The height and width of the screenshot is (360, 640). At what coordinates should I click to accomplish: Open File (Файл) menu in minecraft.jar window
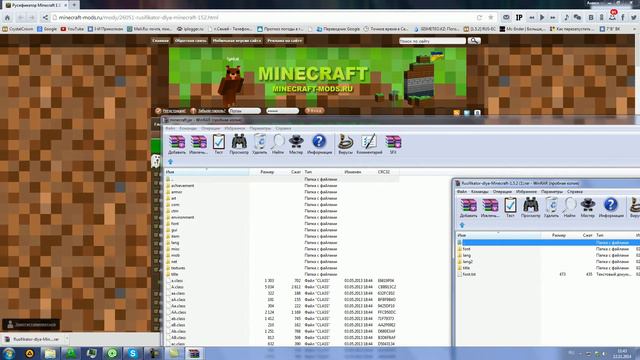pyautogui.click(x=170, y=129)
